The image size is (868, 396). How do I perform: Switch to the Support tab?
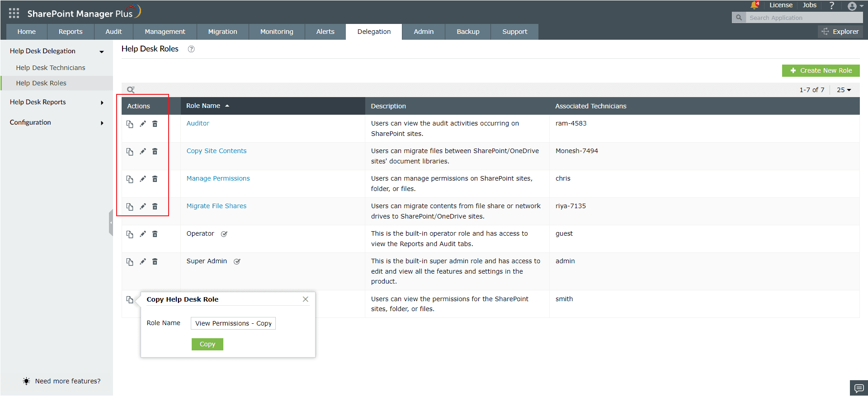tap(515, 32)
